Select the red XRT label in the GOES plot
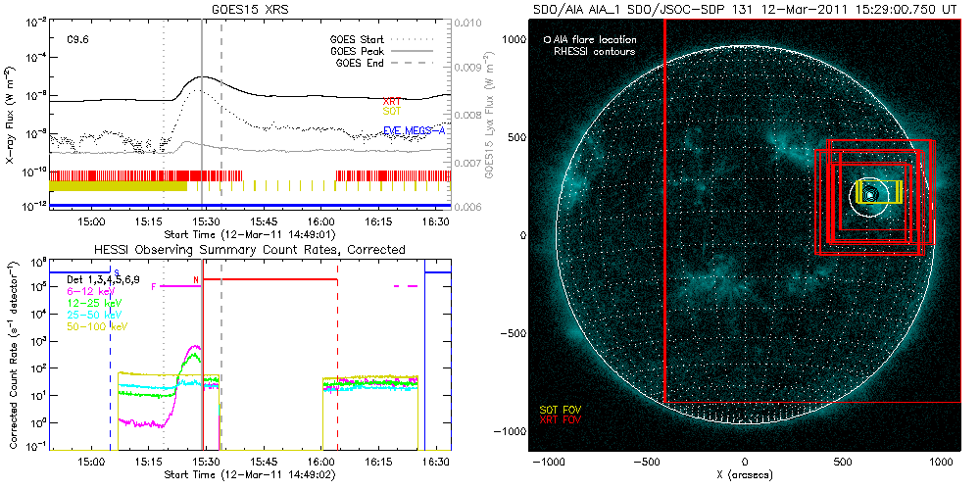 tap(394, 101)
